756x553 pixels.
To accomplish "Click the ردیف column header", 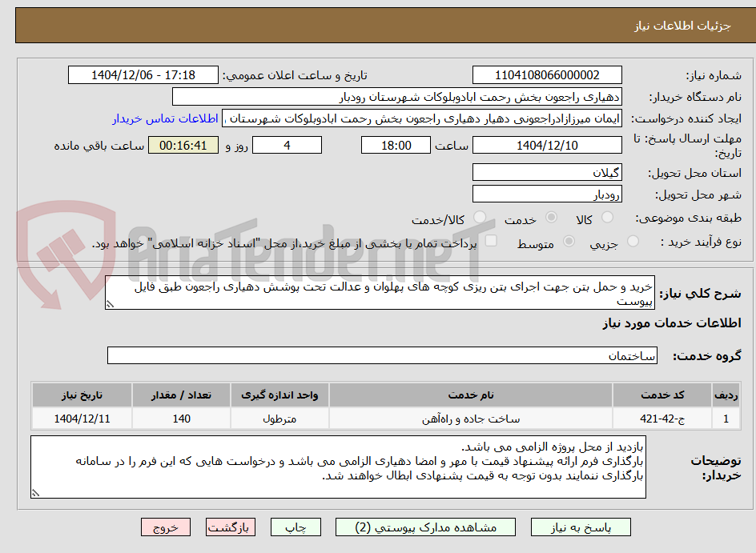I will pos(726,395).
